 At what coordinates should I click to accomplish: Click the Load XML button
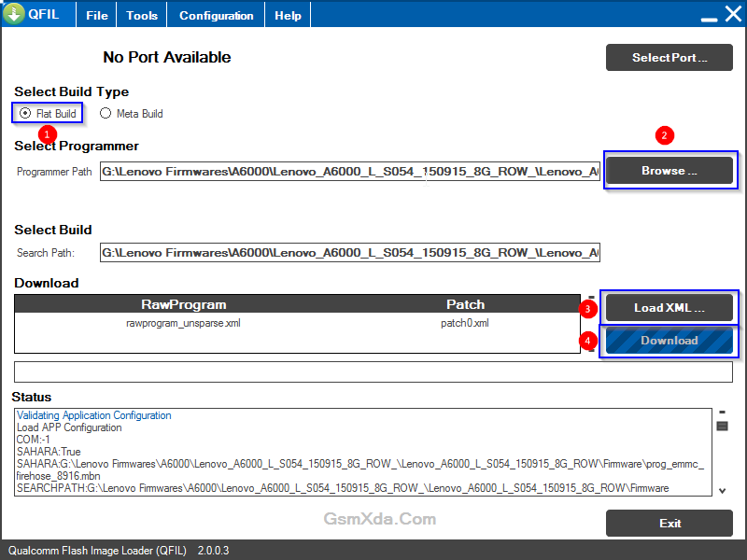click(669, 308)
